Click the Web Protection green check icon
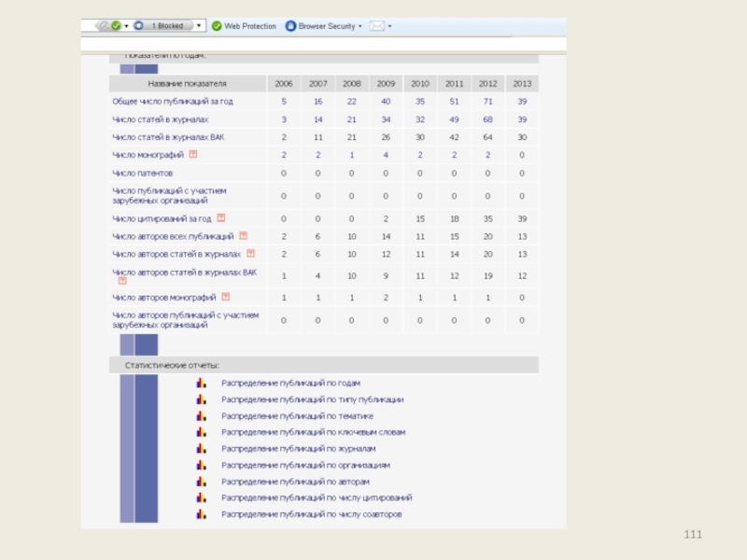 [217, 26]
